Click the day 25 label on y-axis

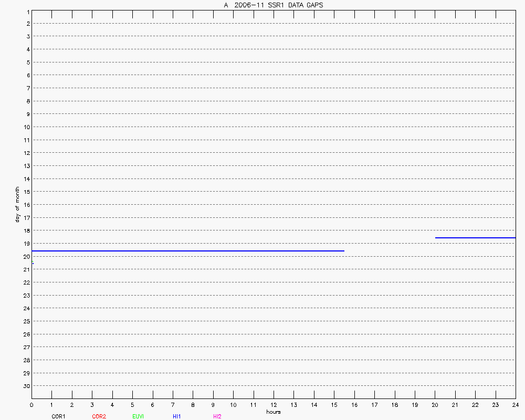[25, 321]
